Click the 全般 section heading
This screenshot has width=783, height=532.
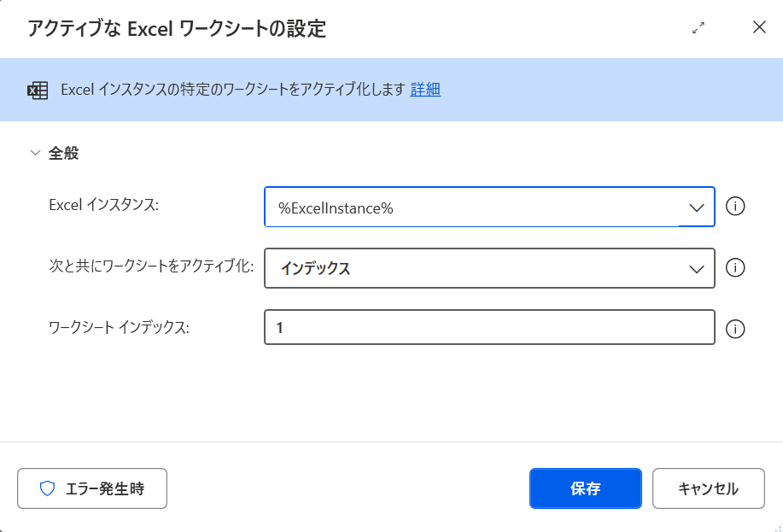[x=63, y=153]
